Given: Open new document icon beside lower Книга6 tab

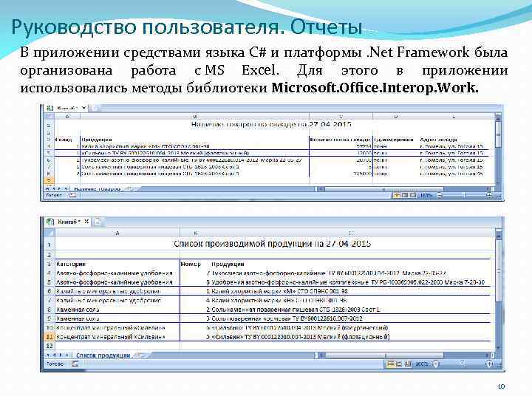Looking at the screenshot, I should (x=98, y=222).
